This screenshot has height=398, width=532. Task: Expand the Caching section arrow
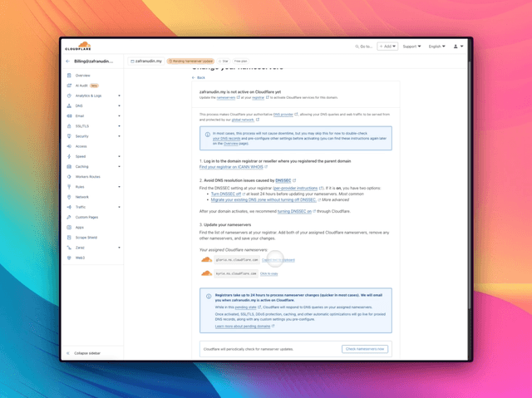(119, 166)
